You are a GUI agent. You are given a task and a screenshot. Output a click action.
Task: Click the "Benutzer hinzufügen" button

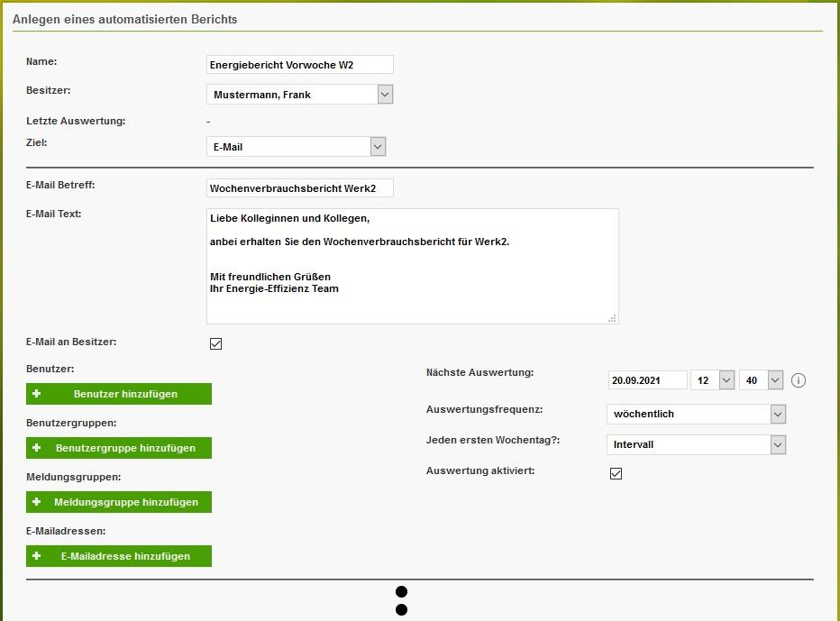click(x=119, y=394)
